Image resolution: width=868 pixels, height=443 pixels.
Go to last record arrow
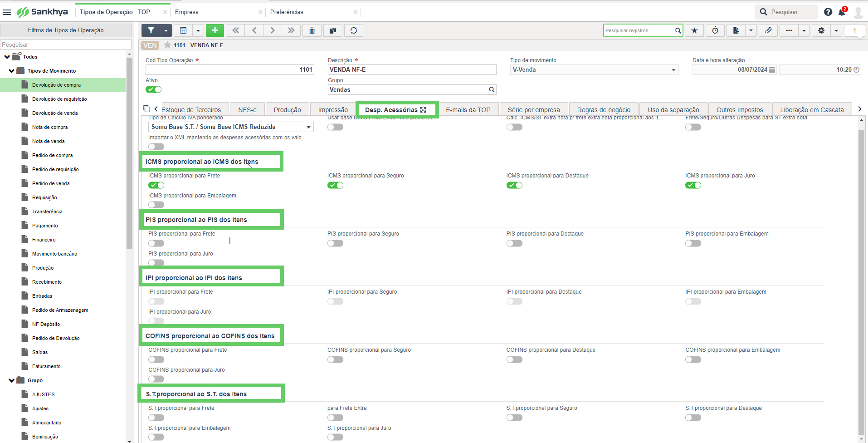pyautogui.click(x=291, y=30)
